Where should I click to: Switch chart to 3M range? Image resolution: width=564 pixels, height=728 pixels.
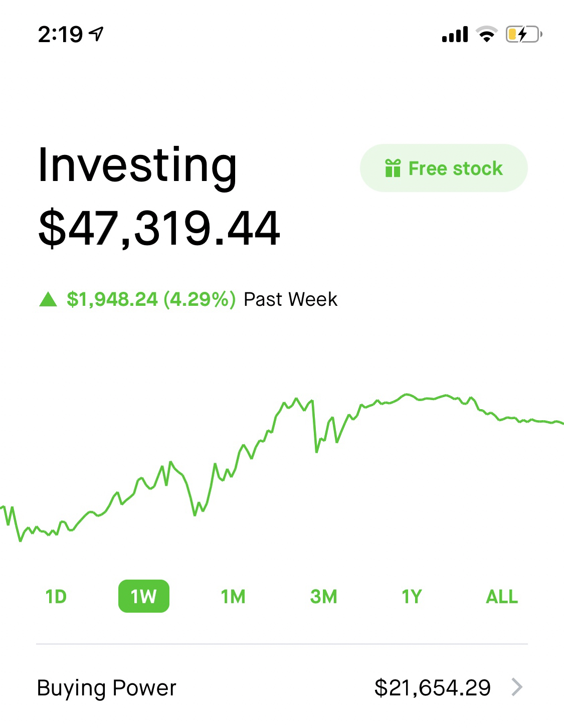pos(323,597)
